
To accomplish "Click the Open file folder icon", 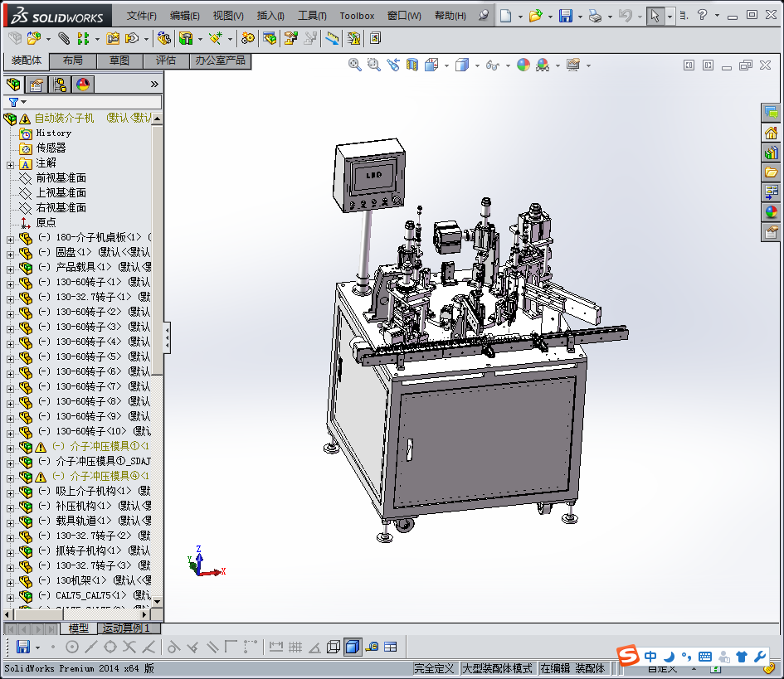I will tap(535, 16).
